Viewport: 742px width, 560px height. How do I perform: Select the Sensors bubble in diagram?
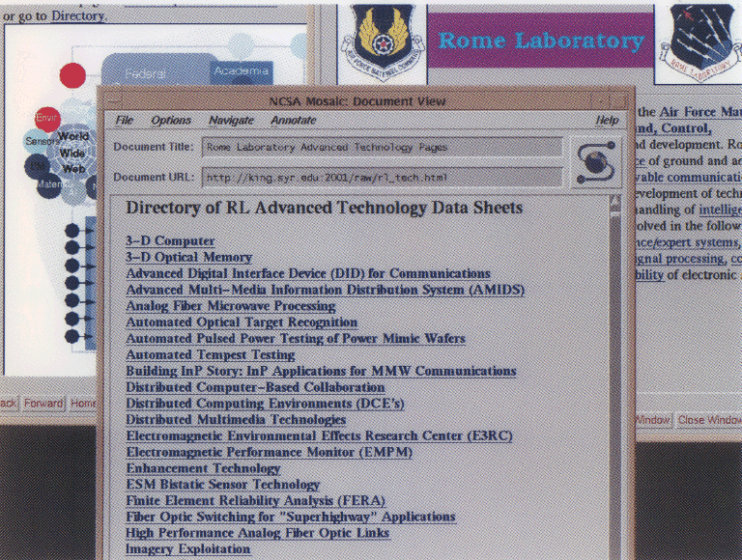(x=40, y=141)
